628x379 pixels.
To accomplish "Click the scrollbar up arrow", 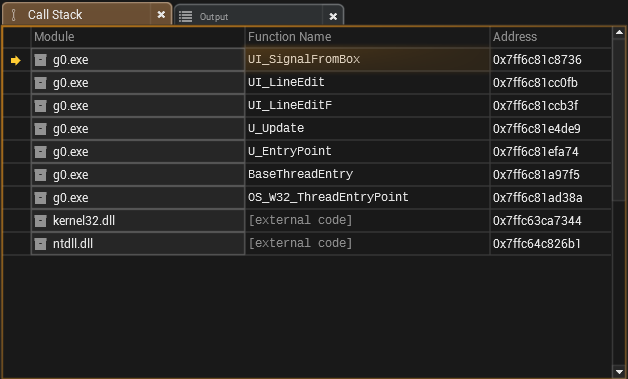I will tap(619, 32).
